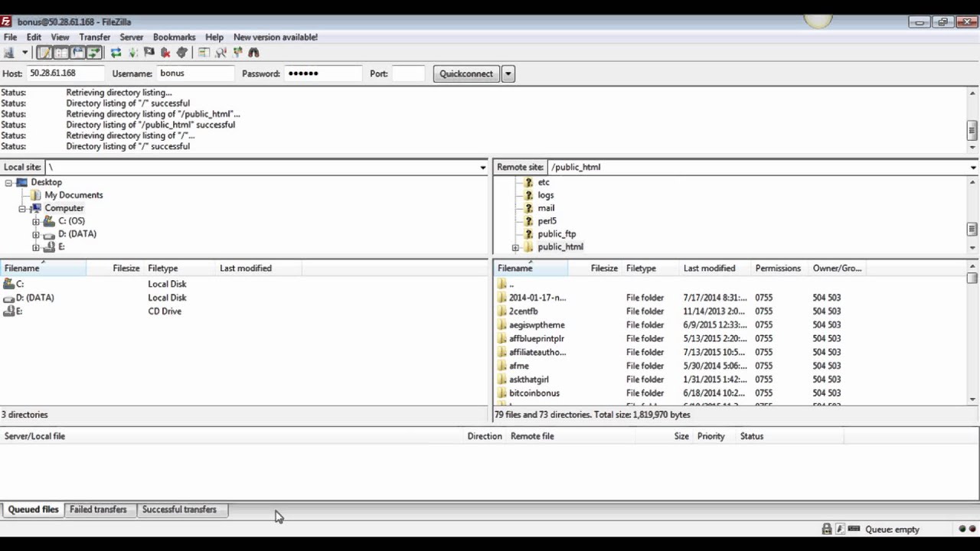Click the message log scrollbar
980x551 pixels.
[972, 120]
